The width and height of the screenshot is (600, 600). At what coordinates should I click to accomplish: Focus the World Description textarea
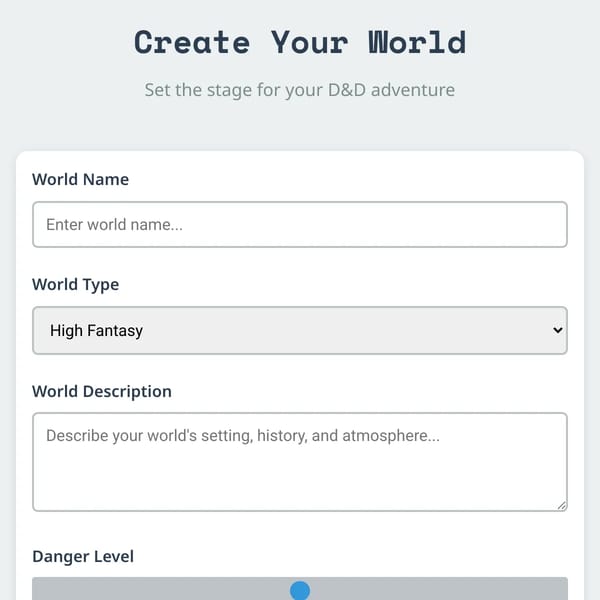pos(300,462)
